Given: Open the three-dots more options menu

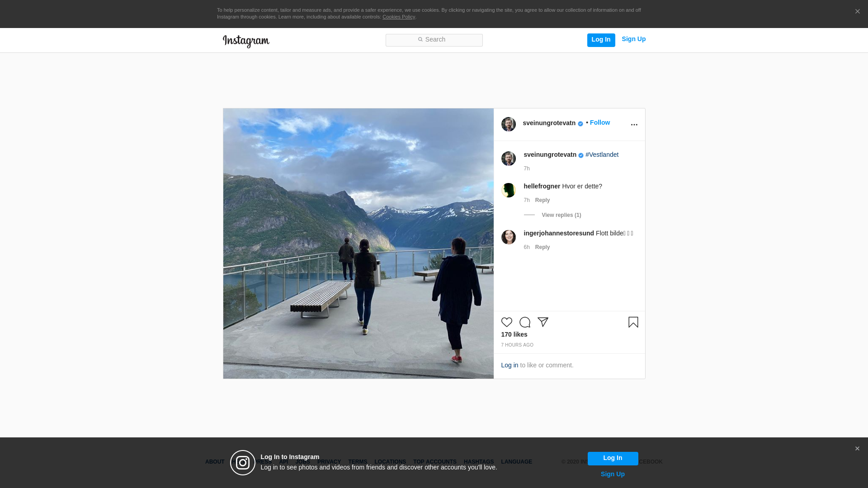Looking at the screenshot, I should [634, 125].
